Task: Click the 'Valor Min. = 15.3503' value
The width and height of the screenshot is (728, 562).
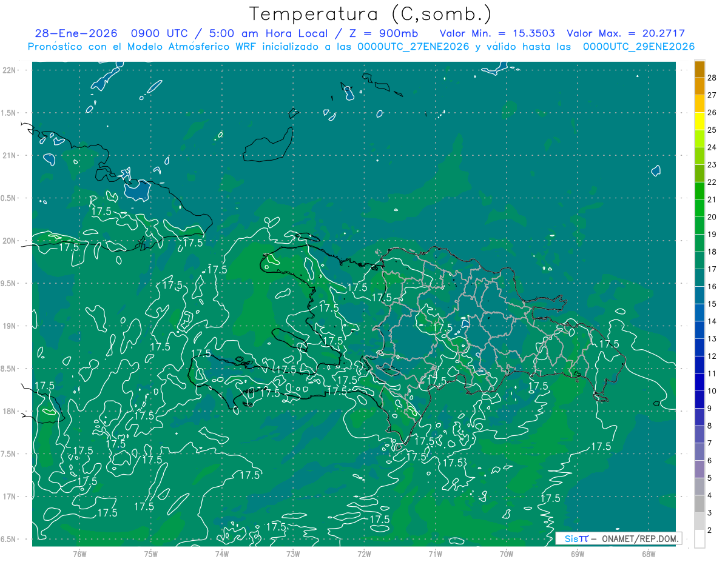Action: [x=498, y=33]
